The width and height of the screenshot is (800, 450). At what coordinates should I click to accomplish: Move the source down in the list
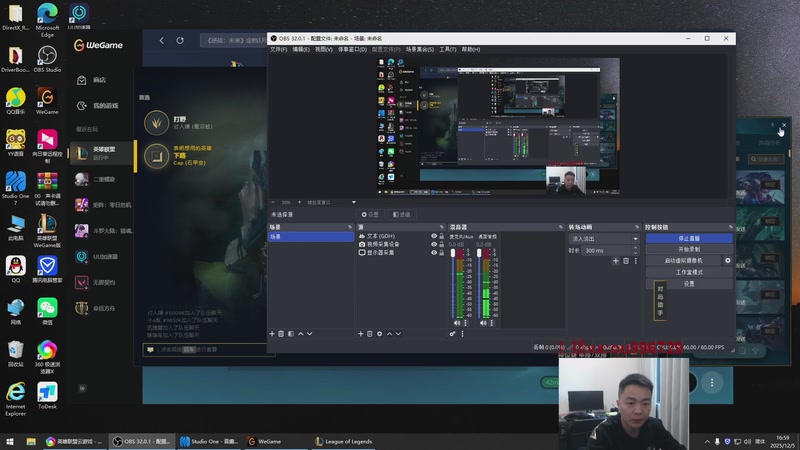tap(398, 334)
